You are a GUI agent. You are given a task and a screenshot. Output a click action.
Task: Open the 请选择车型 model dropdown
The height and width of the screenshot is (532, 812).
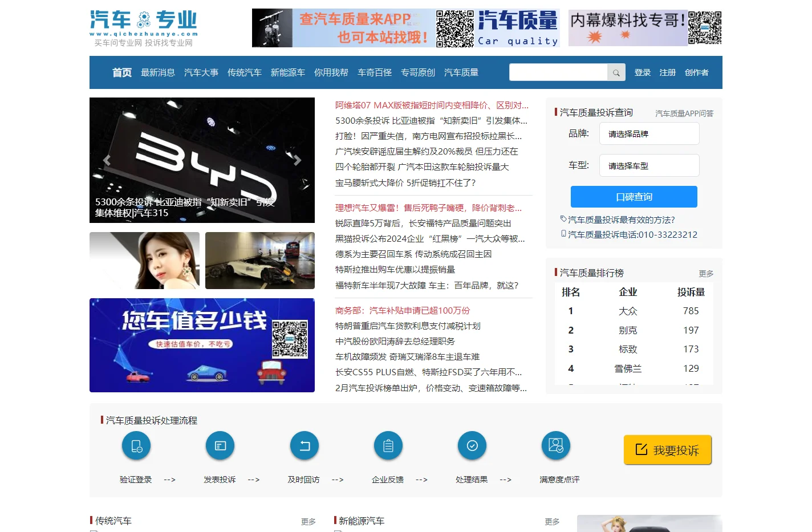tap(649, 166)
